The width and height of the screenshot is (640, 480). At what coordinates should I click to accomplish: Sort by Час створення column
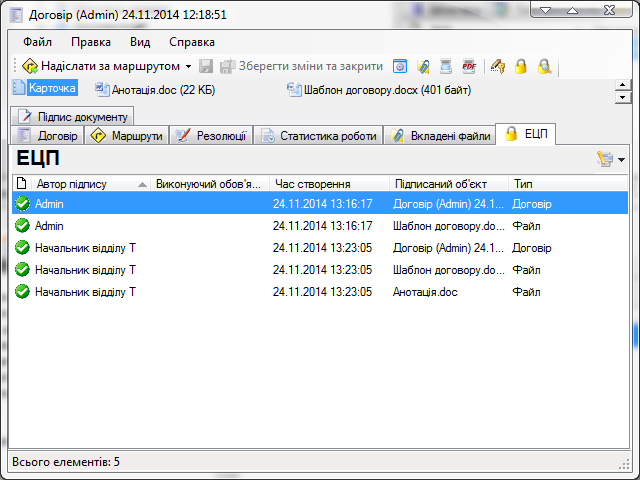329,184
